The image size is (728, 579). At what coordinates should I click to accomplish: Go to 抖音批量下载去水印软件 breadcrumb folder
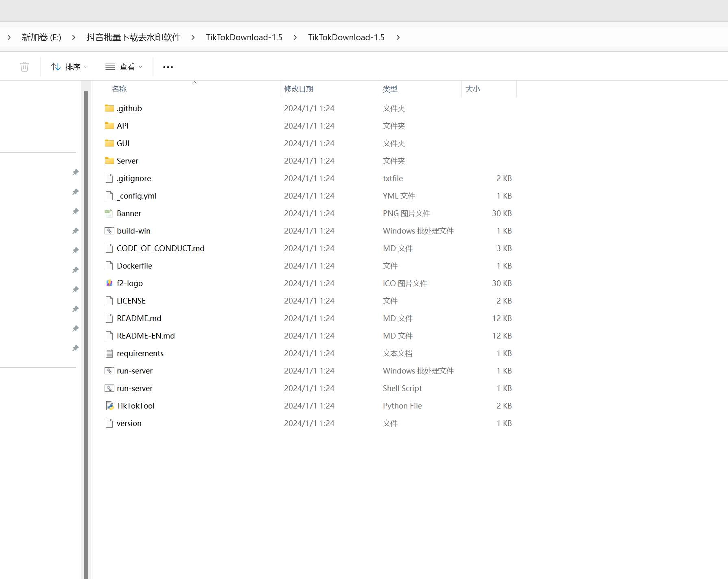point(133,37)
